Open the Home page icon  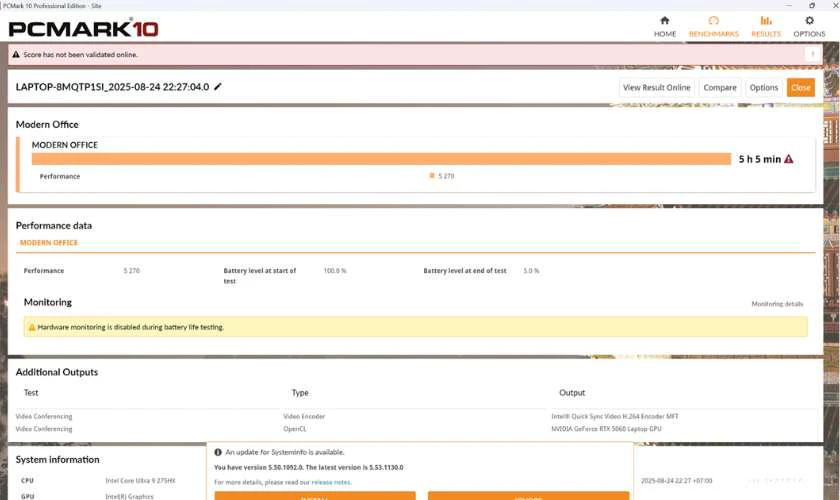(x=664, y=21)
